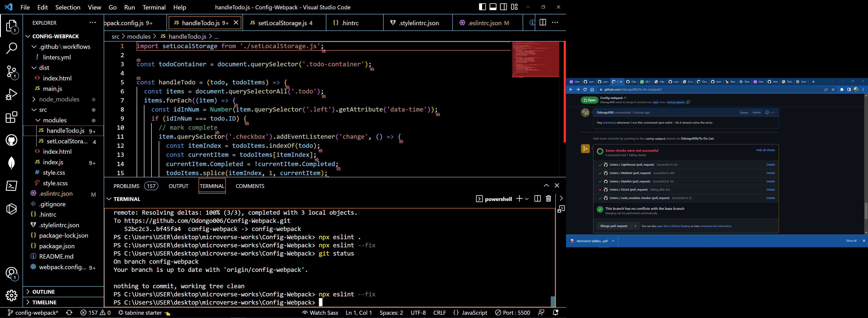Open the Selection menu
The height and width of the screenshot is (318, 868).
68,7
